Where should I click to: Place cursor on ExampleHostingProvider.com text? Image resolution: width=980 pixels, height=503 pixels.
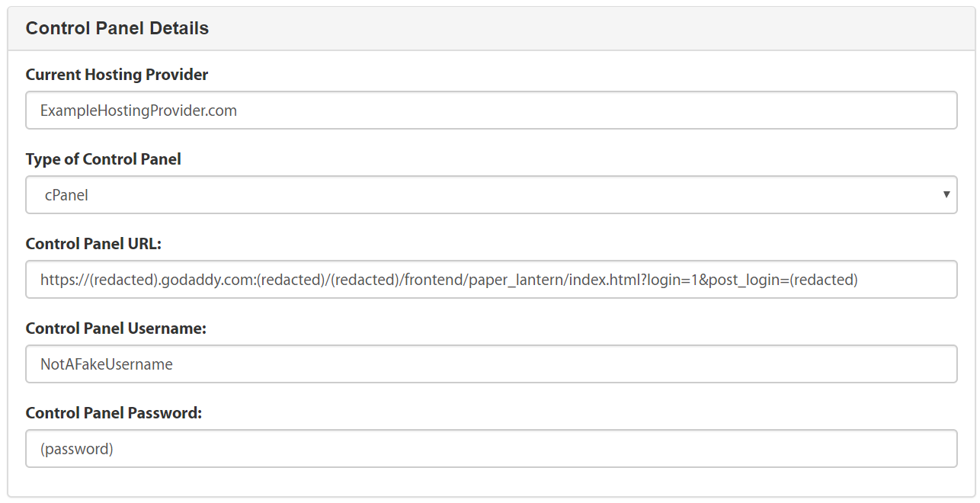coord(139,111)
